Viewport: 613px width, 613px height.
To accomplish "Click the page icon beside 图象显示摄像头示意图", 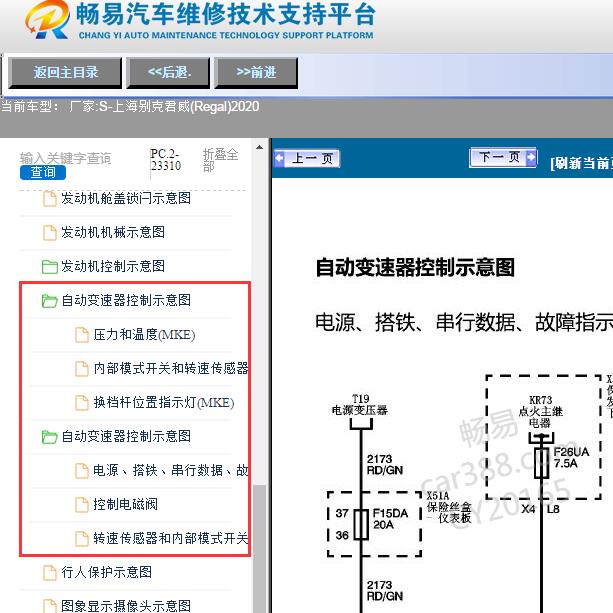I will 50,606.
